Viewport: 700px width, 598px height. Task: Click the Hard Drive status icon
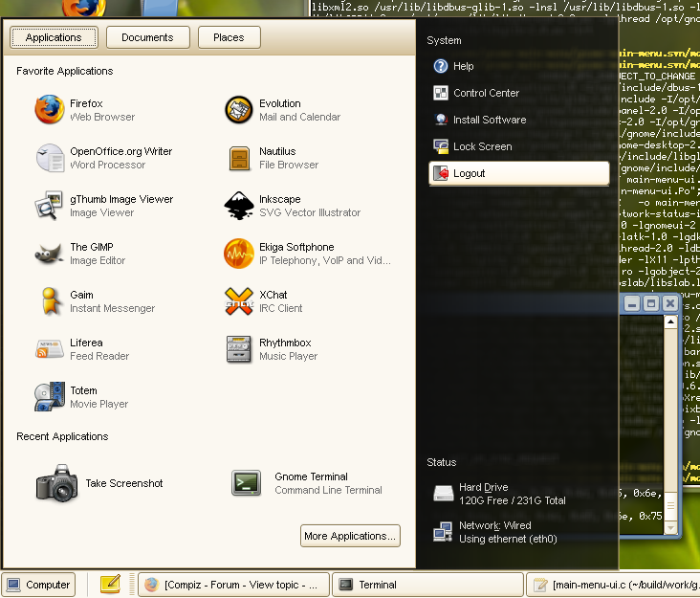pos(444,494)
